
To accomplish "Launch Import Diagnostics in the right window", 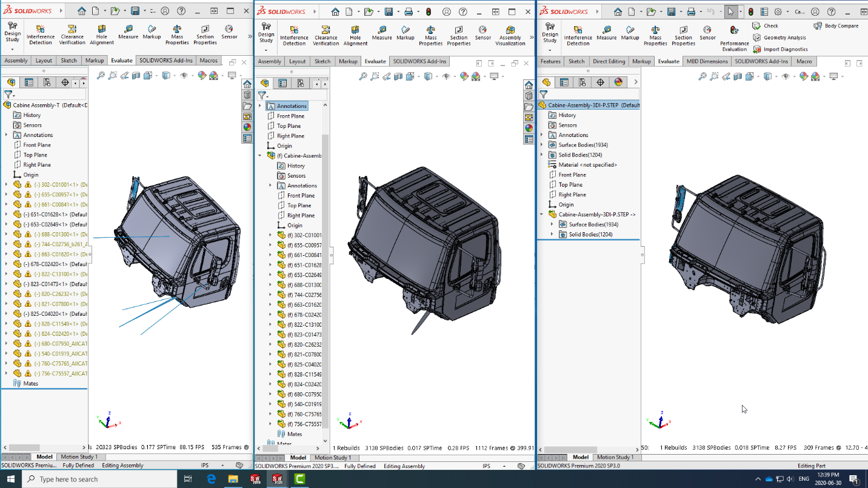I will 780,49.
